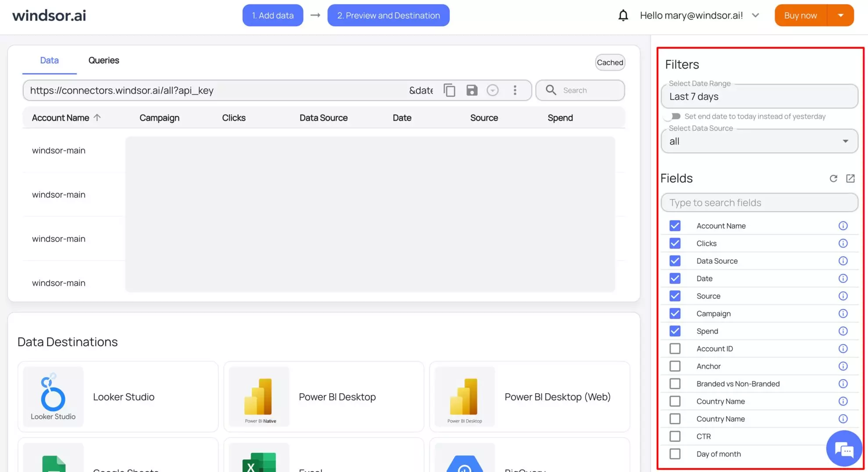Go to step 1. Add data
The width and height of the screenshot is (868, 472).
[273, 15]
